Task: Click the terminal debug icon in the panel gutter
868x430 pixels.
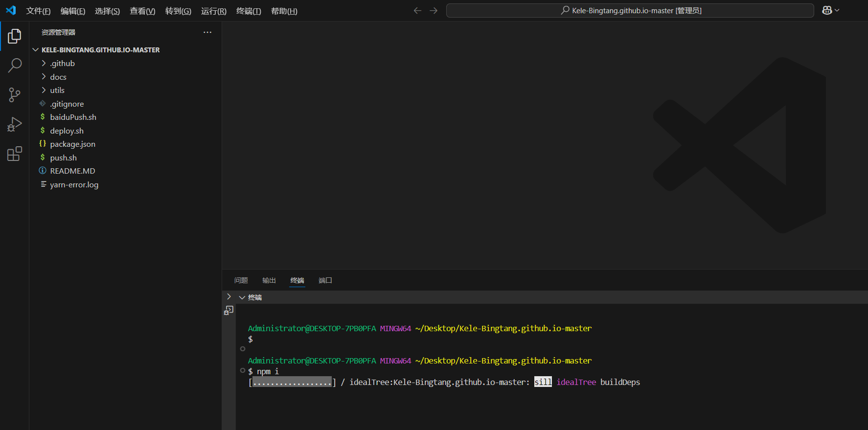Action: 228,311
